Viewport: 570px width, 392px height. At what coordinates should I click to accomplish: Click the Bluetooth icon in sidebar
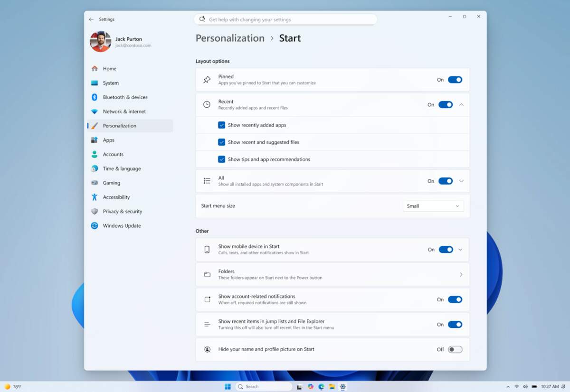(95, 97)
